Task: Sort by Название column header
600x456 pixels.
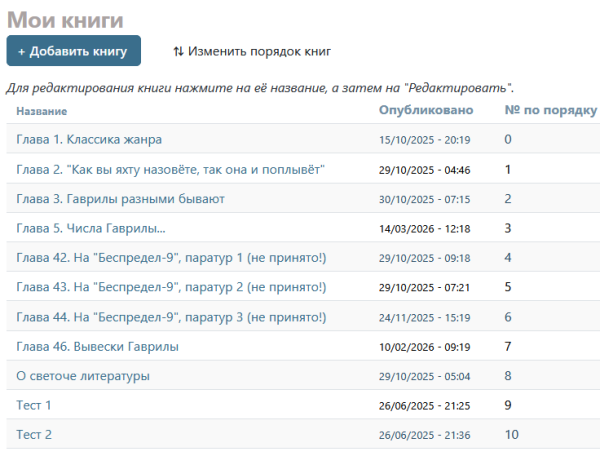Action: 42,111
